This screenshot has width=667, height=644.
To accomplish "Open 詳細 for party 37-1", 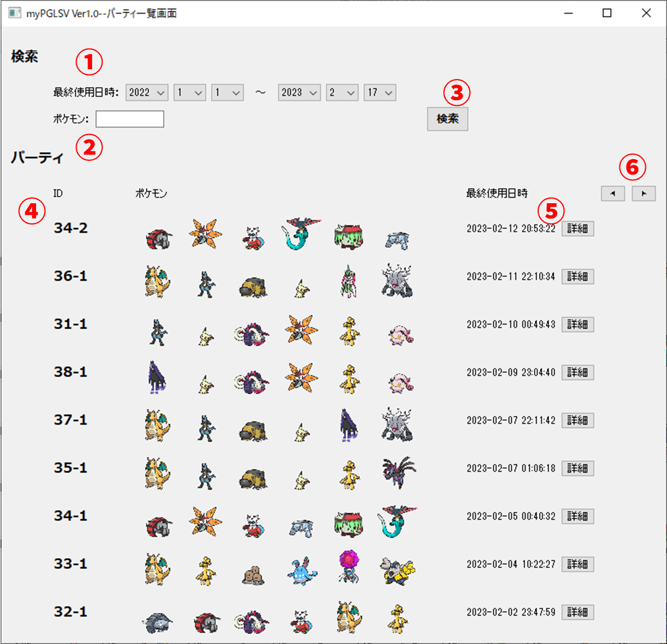I will (578, 420).
